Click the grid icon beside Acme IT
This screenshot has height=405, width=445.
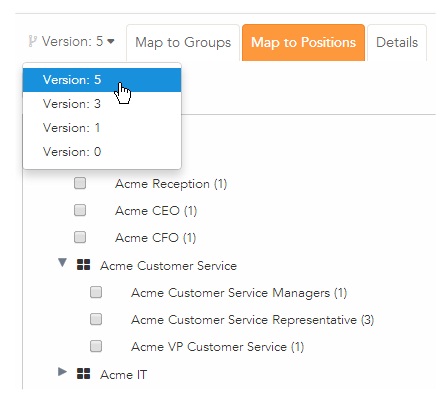[x=83, y=374]
